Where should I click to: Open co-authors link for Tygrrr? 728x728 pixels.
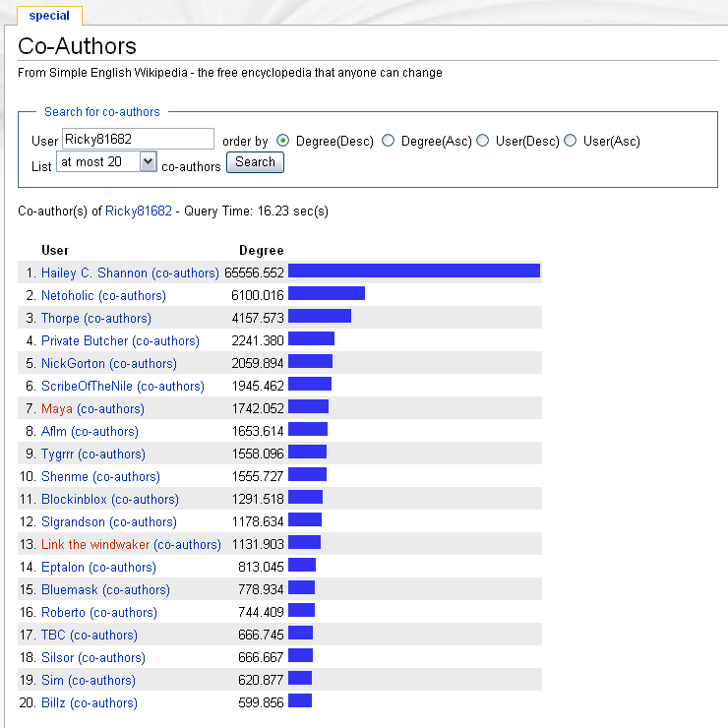tap(111, 454)
